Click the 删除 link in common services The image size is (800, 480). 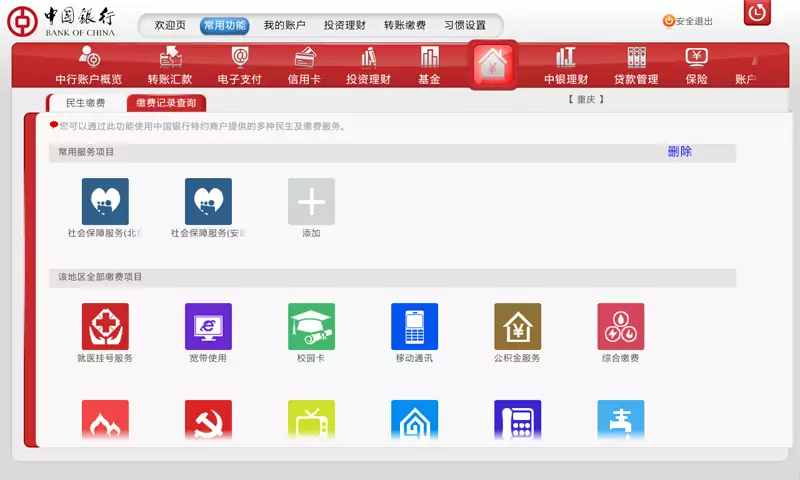[680, 152]
